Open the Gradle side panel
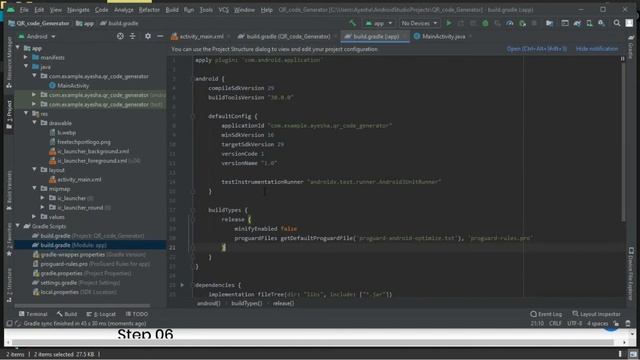 tap(631, 47)
